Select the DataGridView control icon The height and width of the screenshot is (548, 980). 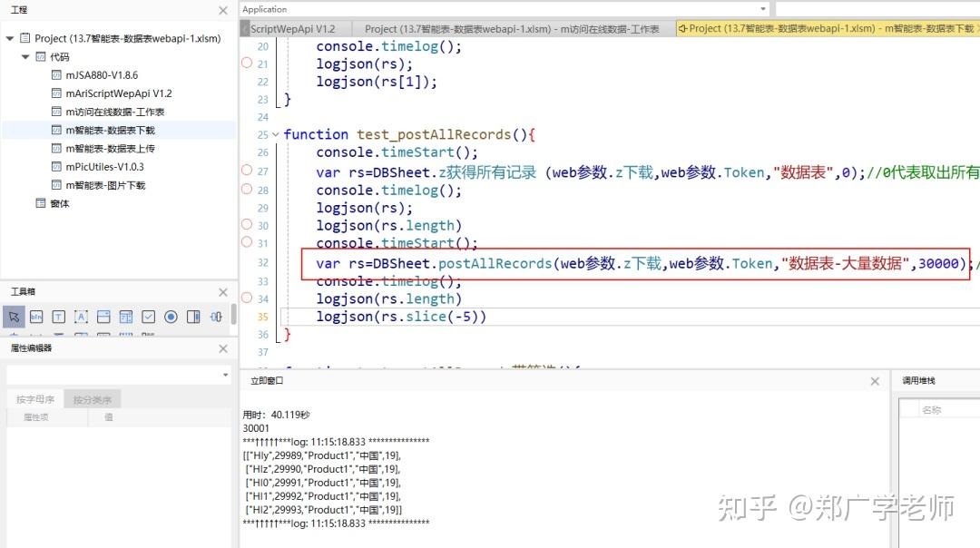point(124,317)
